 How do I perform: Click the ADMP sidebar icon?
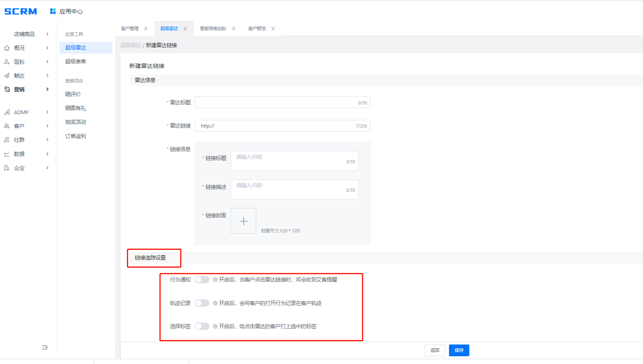click(7, 112)
